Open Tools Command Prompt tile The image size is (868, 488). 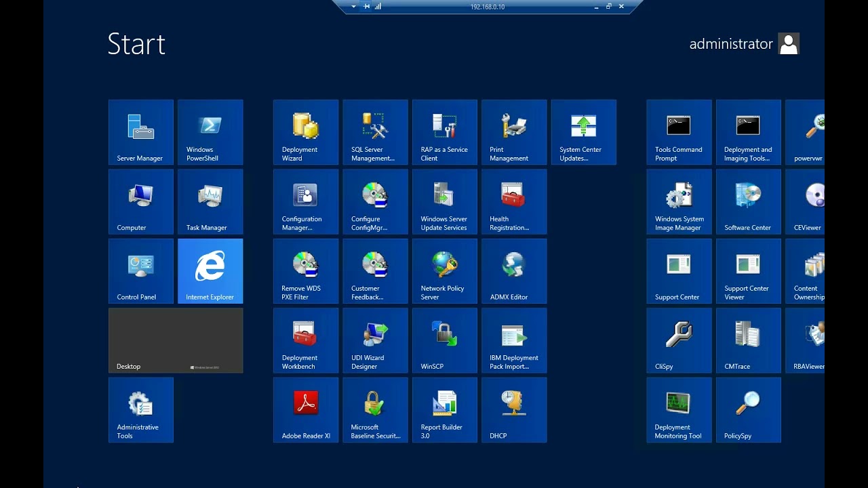[679, 132]
